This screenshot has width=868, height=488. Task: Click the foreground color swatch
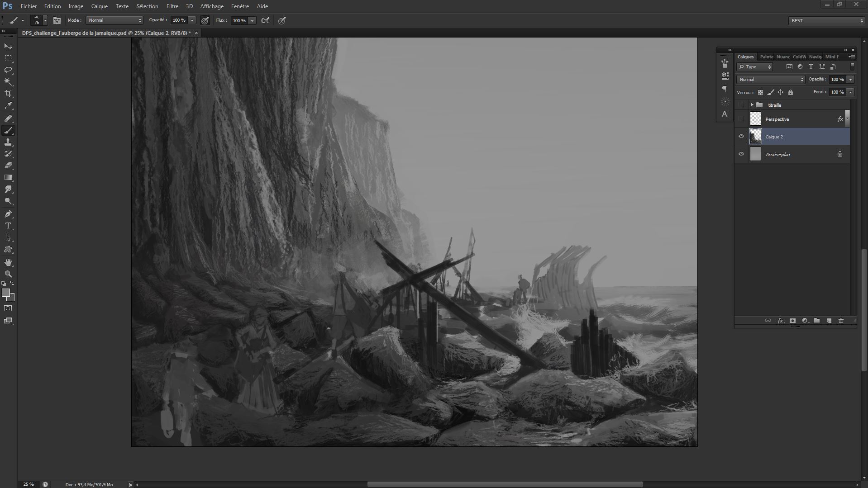[6, 293]
